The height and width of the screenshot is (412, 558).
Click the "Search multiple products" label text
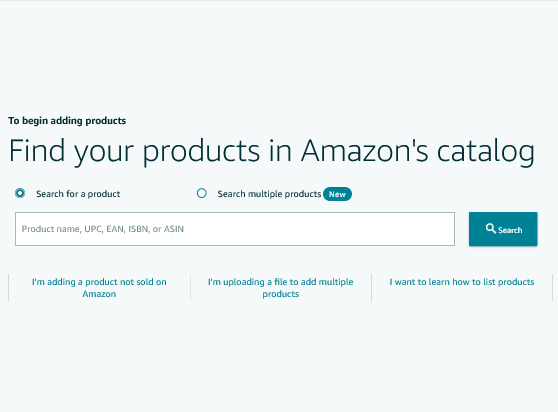[269, 194]
